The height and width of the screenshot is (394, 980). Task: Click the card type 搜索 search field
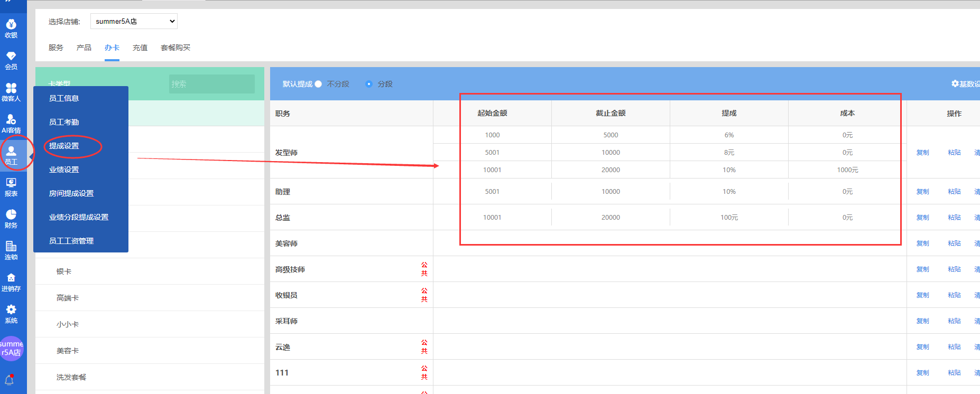click(x=212, y=84)
